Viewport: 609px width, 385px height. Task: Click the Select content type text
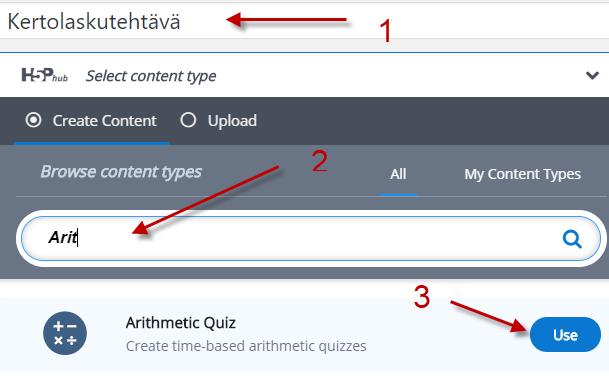(x=151, y=76)
